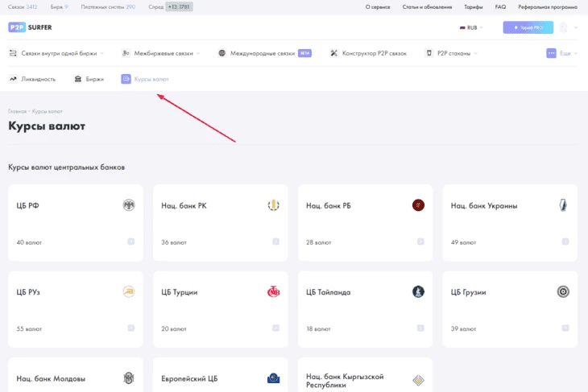Viewport: 588px width, 392px height.
Task: Expand Межбиржевые связки dropdown
Action: [x=198, y=53]
